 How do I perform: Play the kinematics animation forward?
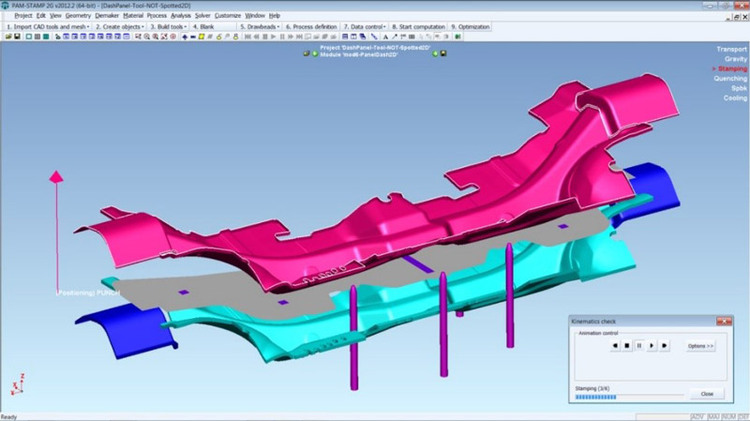pos(652,346)
